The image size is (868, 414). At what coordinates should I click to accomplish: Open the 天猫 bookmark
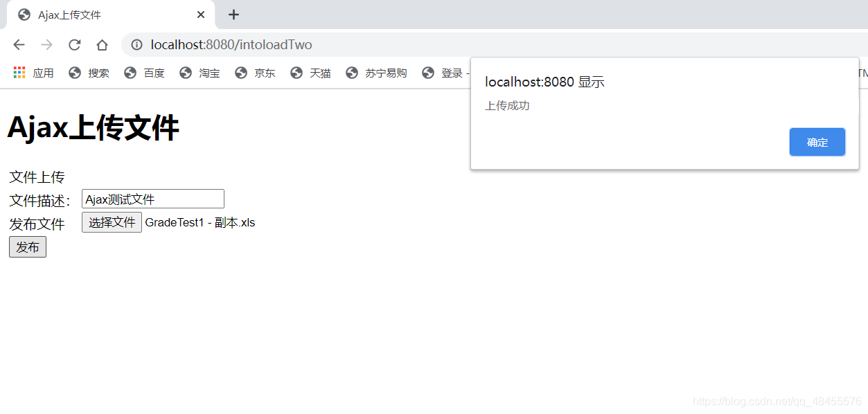click(310, 73)
